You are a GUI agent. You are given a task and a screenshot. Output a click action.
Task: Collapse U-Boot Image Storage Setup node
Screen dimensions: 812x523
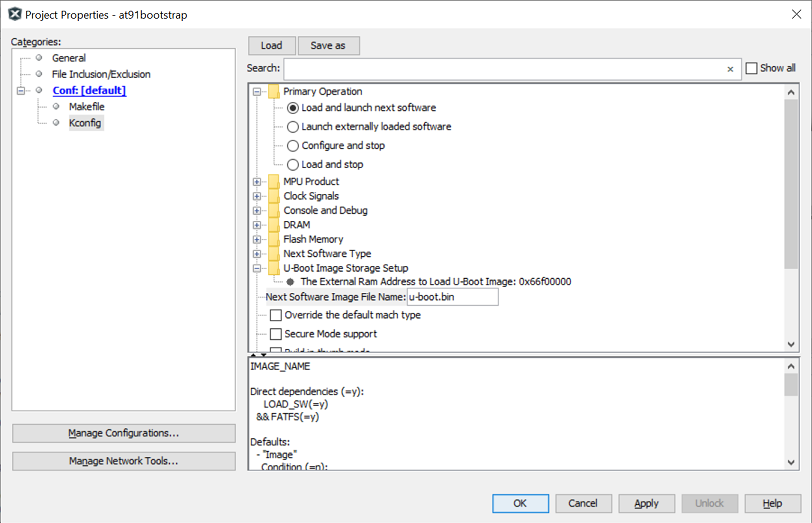click(257, 269)
